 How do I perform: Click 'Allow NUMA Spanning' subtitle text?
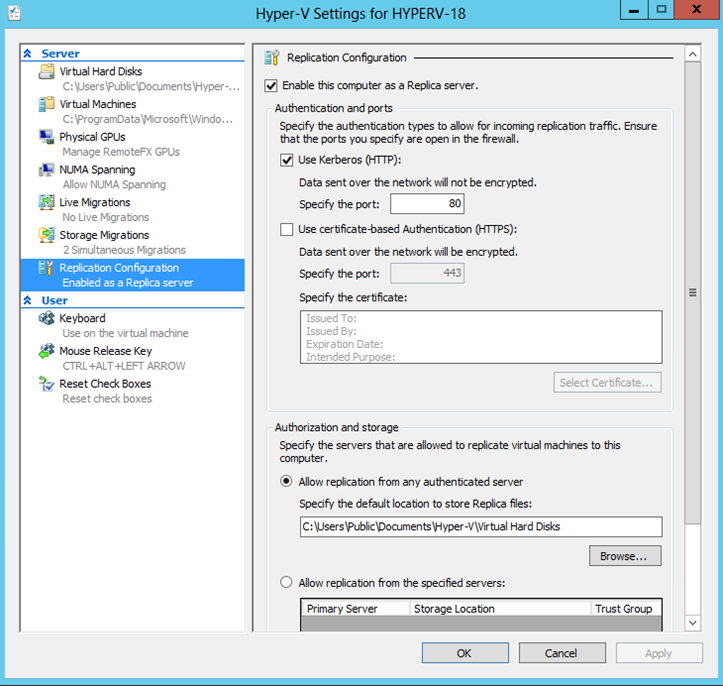(x=114, y=184)
